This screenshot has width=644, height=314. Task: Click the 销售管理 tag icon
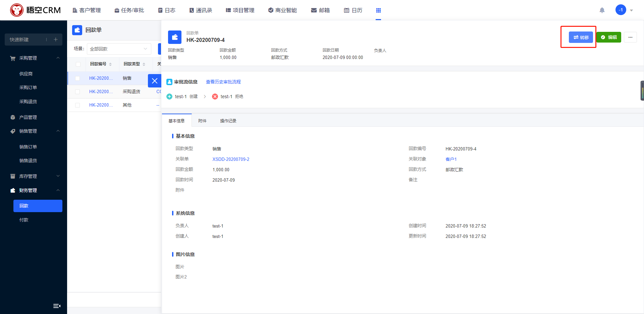(x=13, y=131)
